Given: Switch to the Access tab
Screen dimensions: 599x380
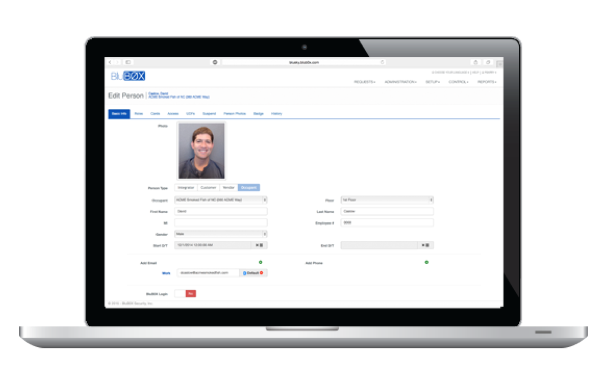Looking at the screenshot, I should pos(173,114).
